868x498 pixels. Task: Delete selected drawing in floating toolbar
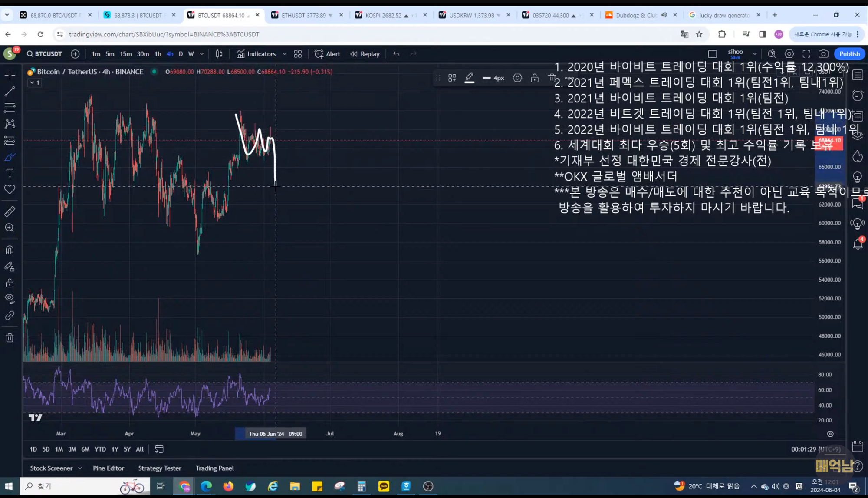551,78
